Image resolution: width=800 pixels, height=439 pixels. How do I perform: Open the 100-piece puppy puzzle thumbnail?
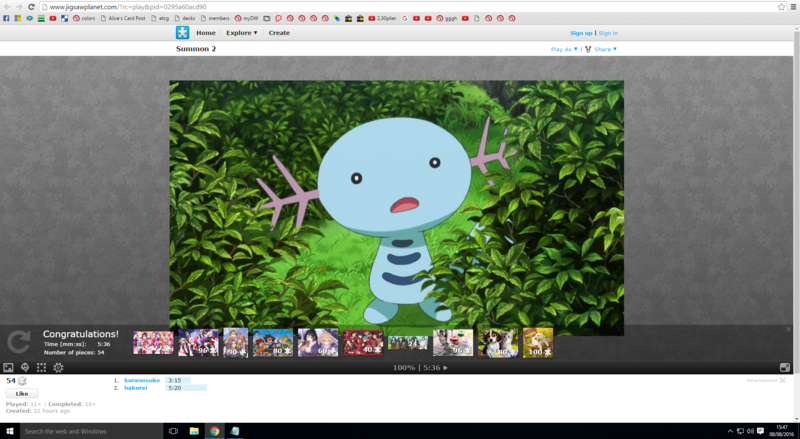(x=538, y=342)
